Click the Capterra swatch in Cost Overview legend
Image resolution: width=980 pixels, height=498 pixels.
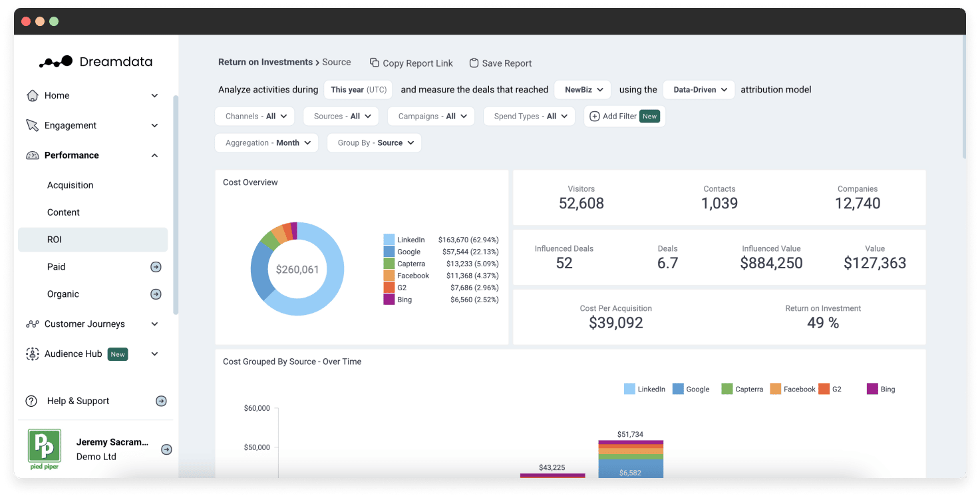[389, 264]
